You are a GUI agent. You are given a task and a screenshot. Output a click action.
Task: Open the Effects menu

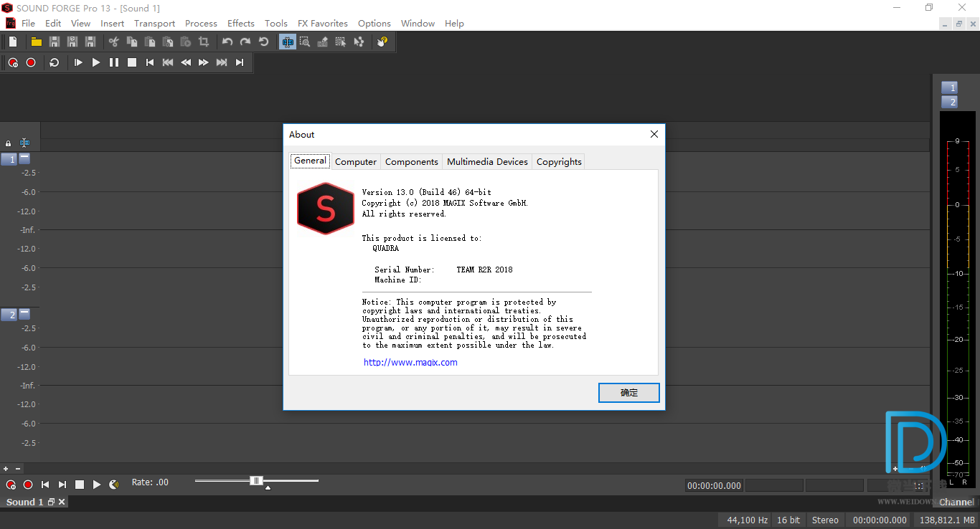point(240,24)
